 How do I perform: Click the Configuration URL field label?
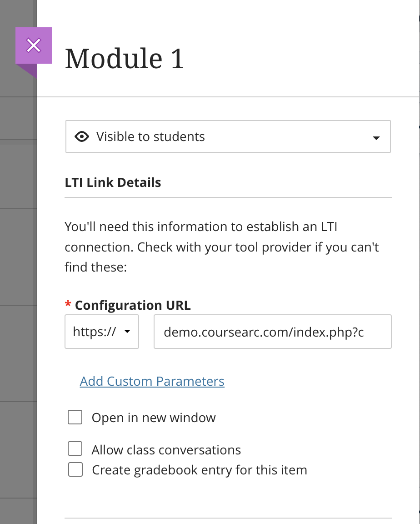coord(133,305)
